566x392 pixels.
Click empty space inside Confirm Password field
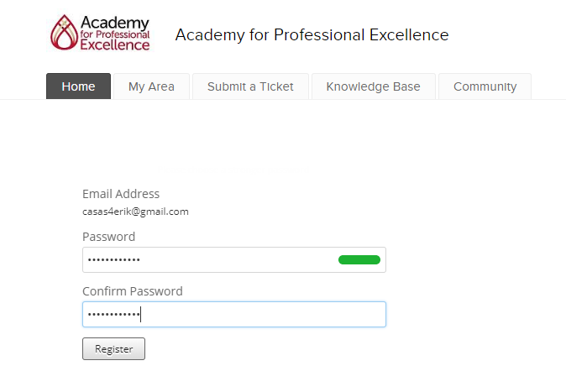(x=269, y=315)
